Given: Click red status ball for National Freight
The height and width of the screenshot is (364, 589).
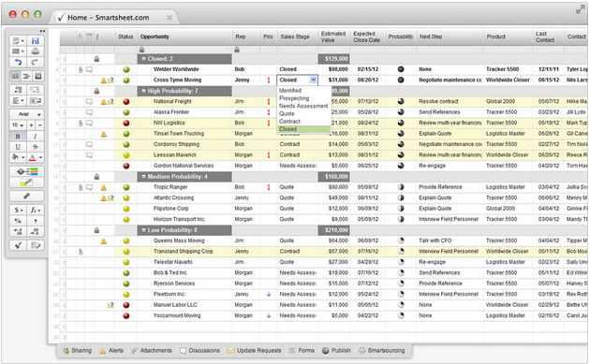Looking at the screenshot, I should point(126,102).
